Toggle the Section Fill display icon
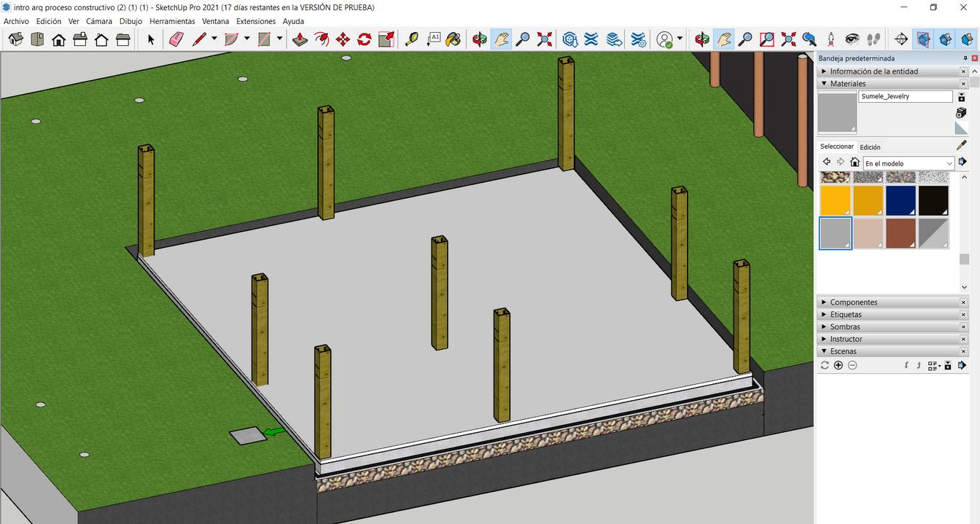Viewport: 980px width, 524px height. click(x=967, y=39)
